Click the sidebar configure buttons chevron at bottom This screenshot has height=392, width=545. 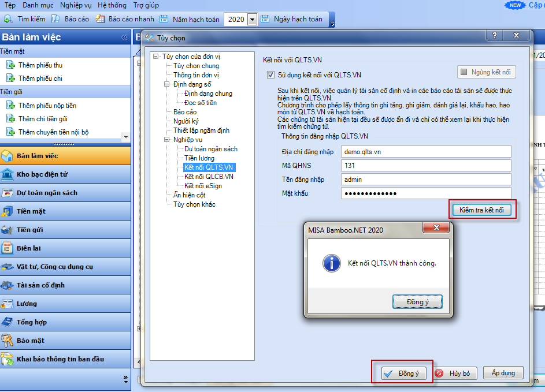pos(125,379)
